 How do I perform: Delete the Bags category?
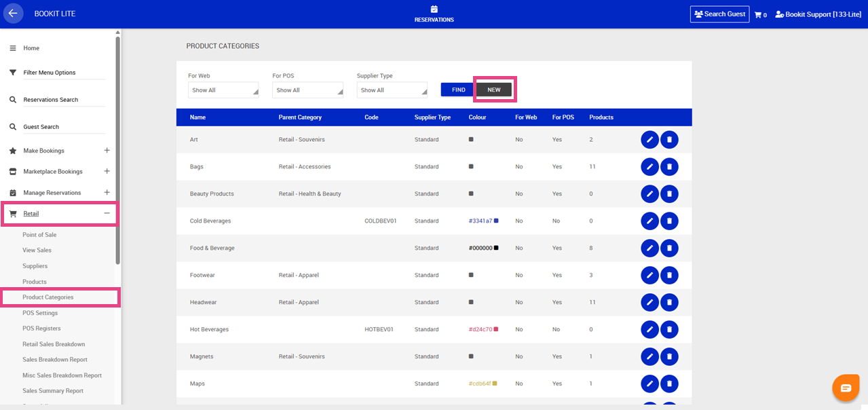click(x=669, y=167)
